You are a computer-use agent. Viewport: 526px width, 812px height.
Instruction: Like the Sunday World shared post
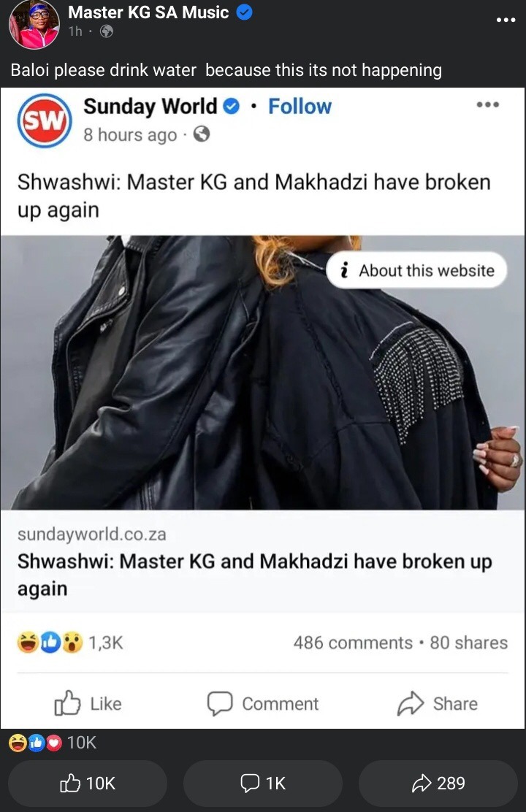[x=88, y=703]
